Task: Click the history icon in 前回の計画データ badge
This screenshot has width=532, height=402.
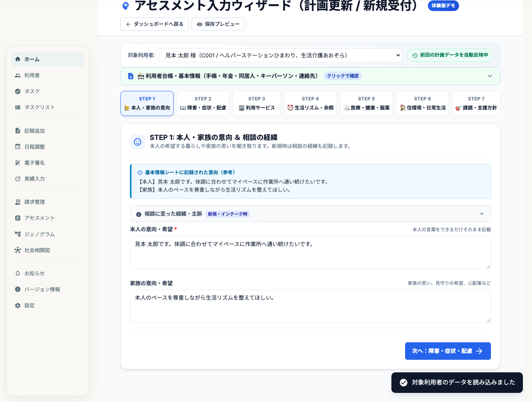Action: pyautogui.click(x=415, y=56)
